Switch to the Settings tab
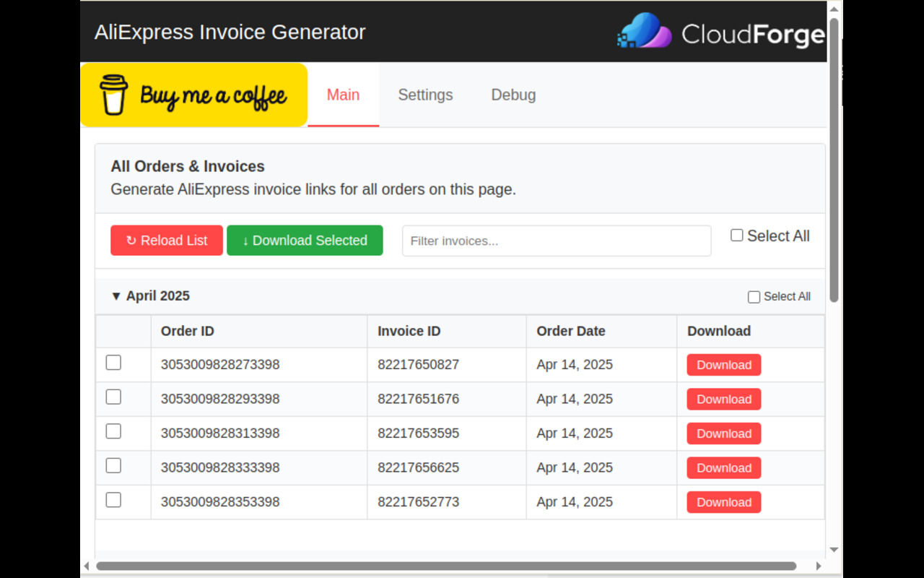This screenshot has width=924, height=578. click(x=425, y=95)
